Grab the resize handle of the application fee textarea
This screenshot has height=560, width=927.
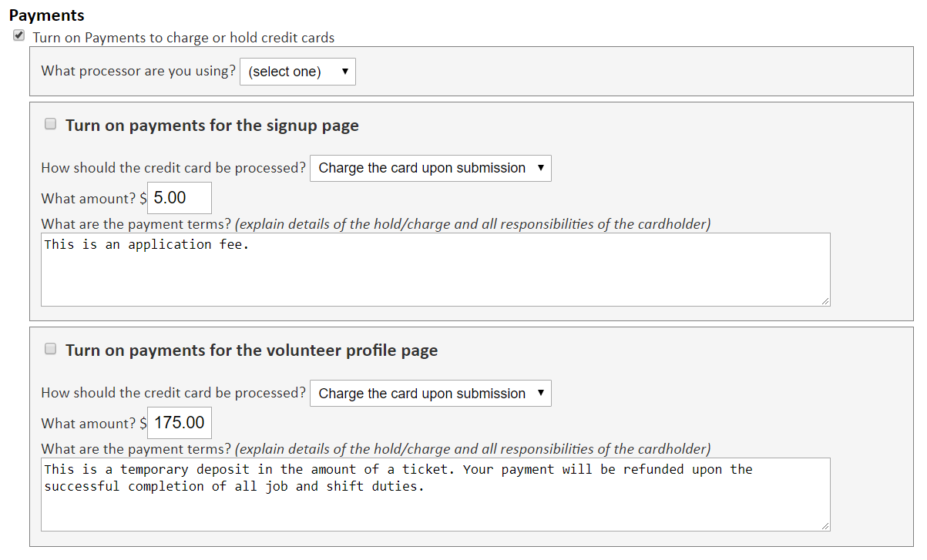point(825,301)
